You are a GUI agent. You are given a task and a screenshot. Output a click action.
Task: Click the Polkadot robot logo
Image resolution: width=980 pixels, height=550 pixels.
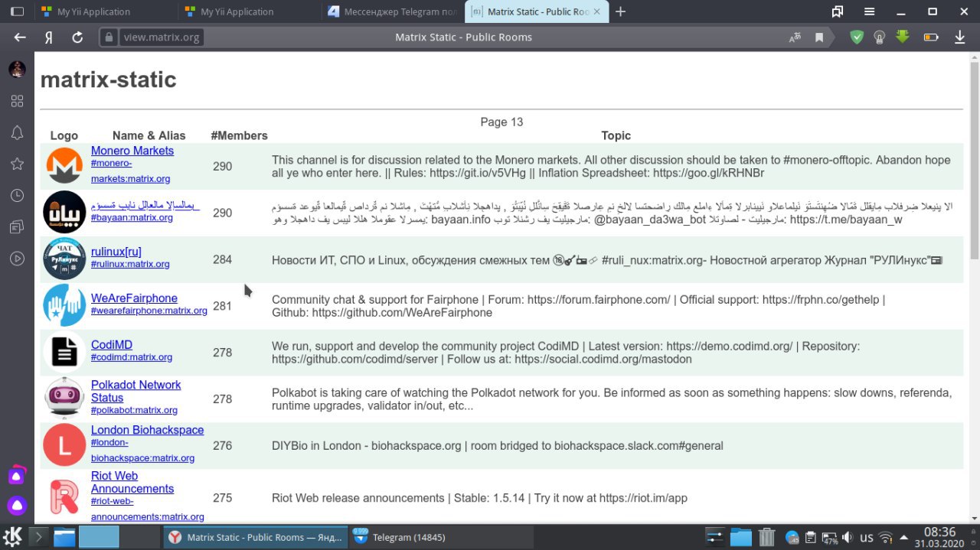pyautogui.click(x=64, y=399)
